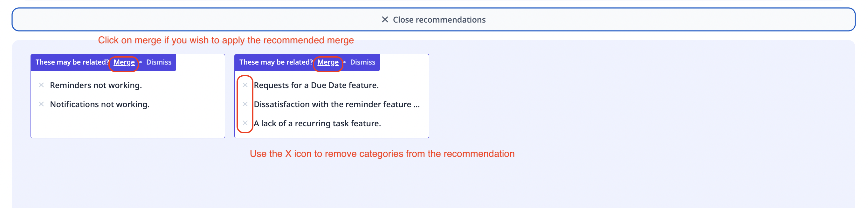Remove "Notifications not working" via X icon
This screenshot has height=208, width=868.
(x=41, y=104)
